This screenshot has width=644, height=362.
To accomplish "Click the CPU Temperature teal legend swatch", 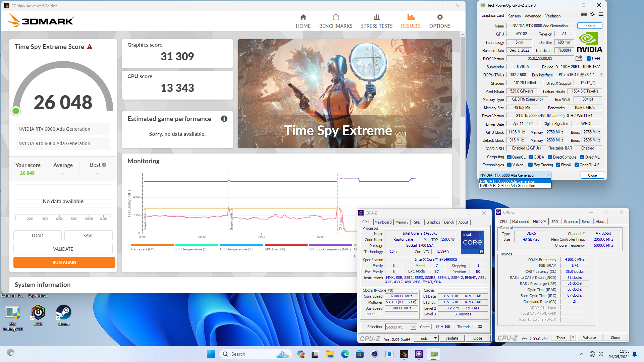I will 197,245.
